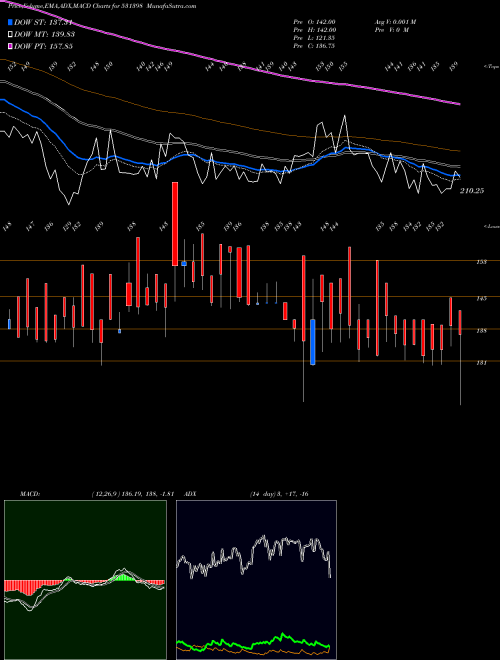
Task: Click the MACD (12,26,9) values text
Action: point(133,494)
